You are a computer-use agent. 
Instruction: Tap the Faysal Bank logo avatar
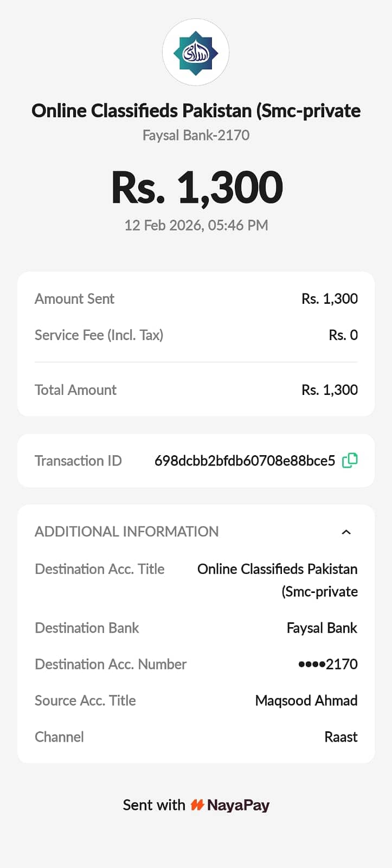196,53
